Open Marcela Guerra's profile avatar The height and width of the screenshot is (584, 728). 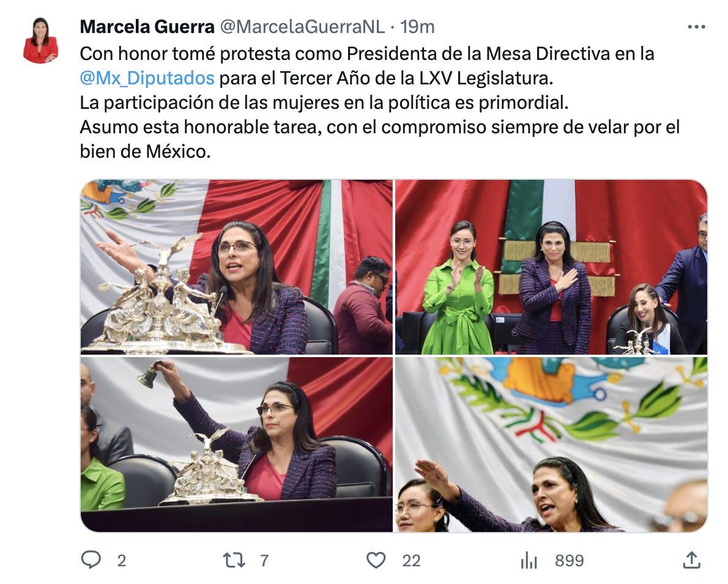41,40
